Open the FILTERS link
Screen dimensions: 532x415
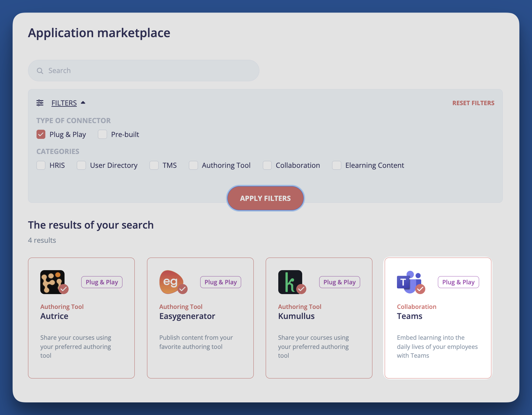64,103
